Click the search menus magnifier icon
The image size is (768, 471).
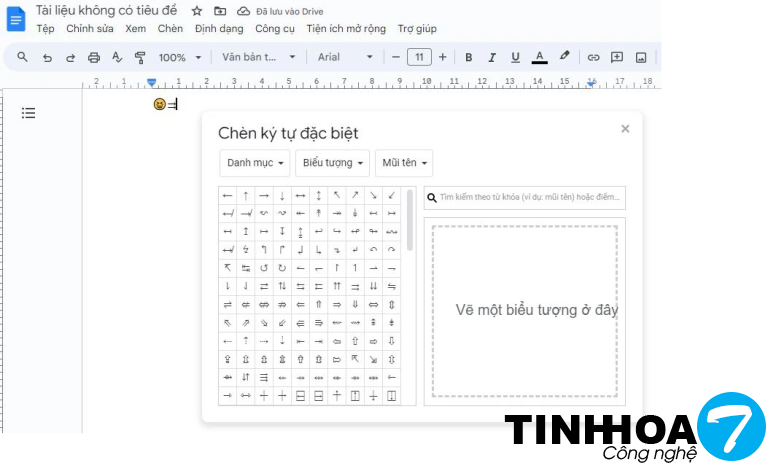click(x=22, y=58)
